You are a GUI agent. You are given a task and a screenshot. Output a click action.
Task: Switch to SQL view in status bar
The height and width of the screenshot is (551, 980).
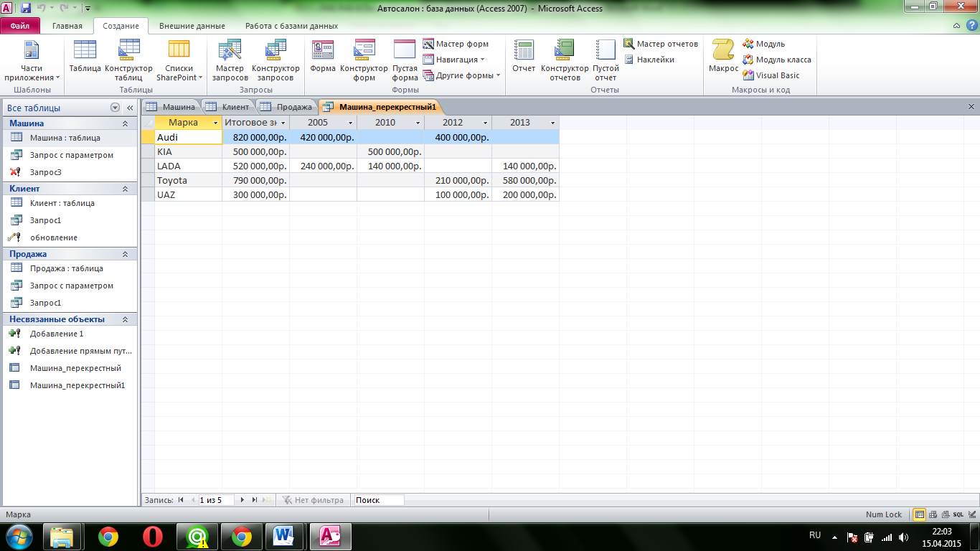[958, 514]
